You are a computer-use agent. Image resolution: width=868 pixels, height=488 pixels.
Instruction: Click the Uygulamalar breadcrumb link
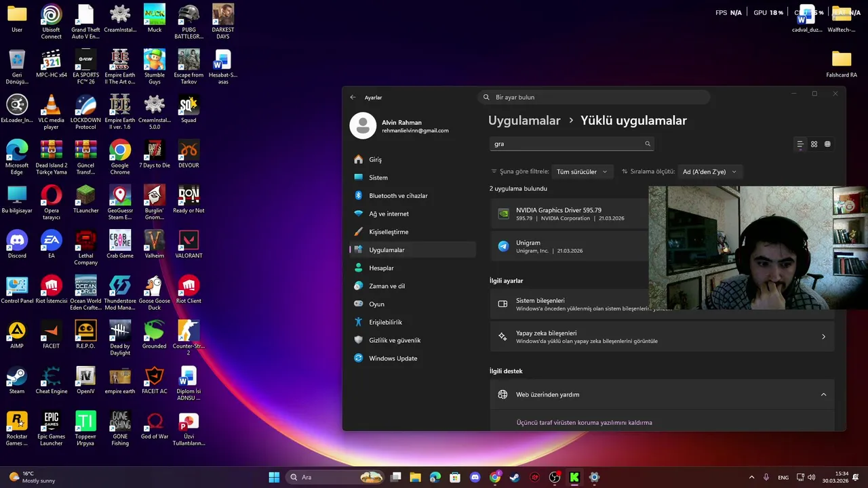click(x=524, y=121)
